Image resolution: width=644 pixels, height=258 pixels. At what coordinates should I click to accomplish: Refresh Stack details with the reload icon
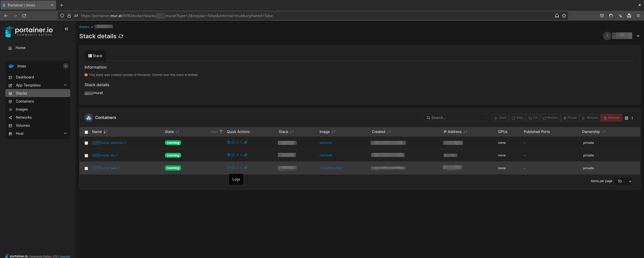point(121,36)
